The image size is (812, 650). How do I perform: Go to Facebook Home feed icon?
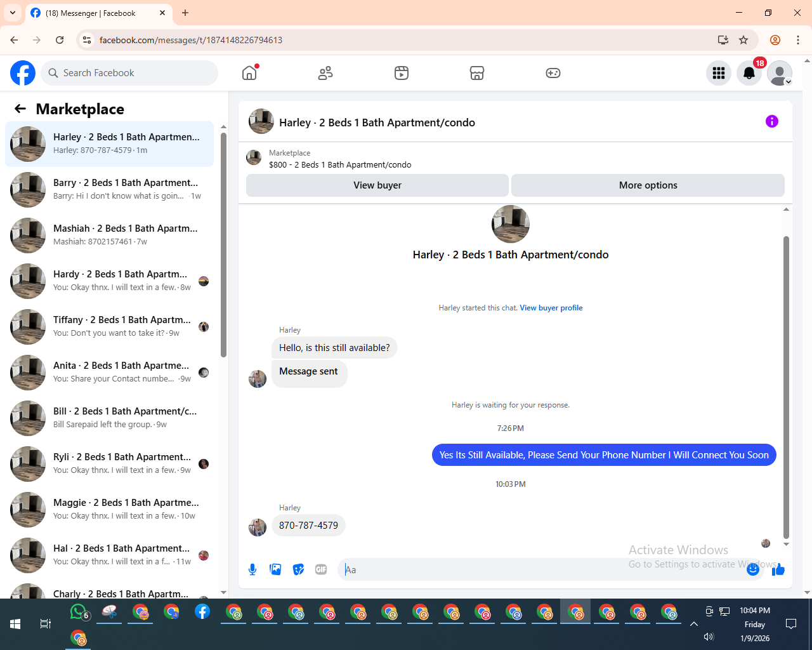[249, 73]
